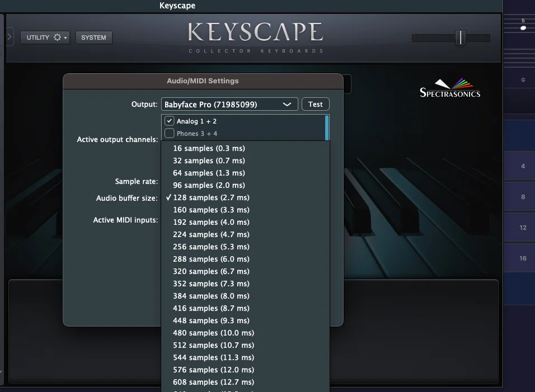The width and height of the screenshot is (535, 392).
Task: Choose 96 samples (2.0 ms)
Action: (x=245, y=185)
